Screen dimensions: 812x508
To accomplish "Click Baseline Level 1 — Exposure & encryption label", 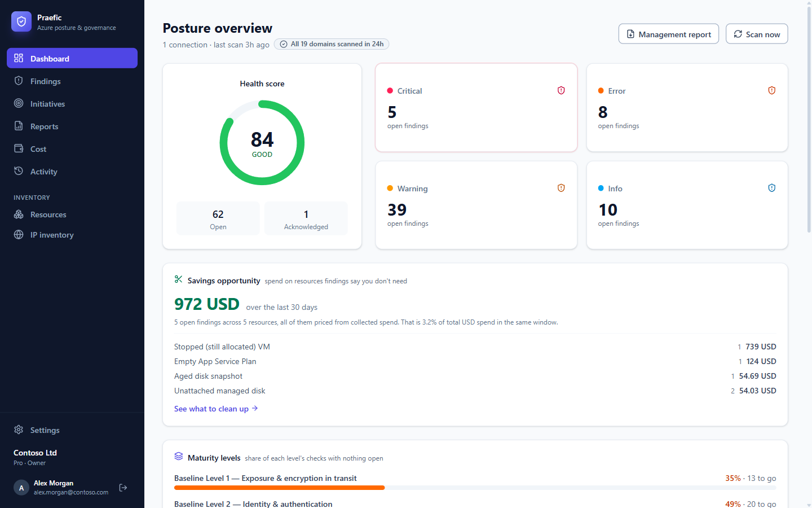I will (266, 478).
